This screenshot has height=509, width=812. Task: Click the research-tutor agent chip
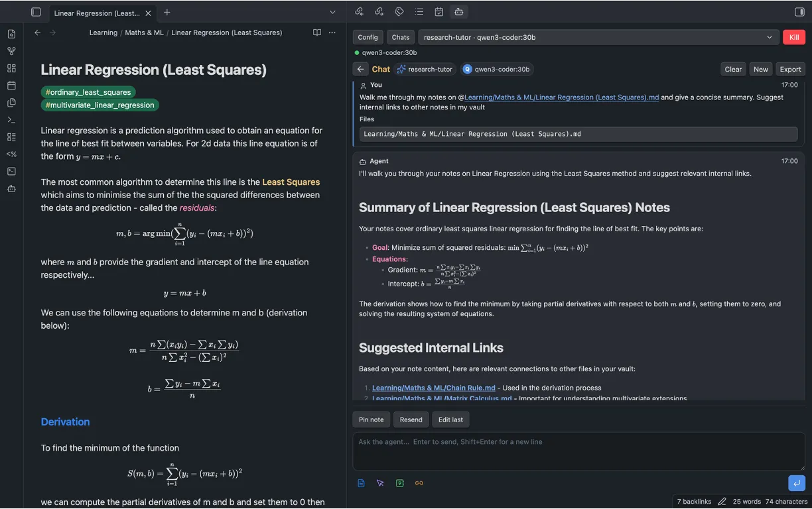pos(426,69)
